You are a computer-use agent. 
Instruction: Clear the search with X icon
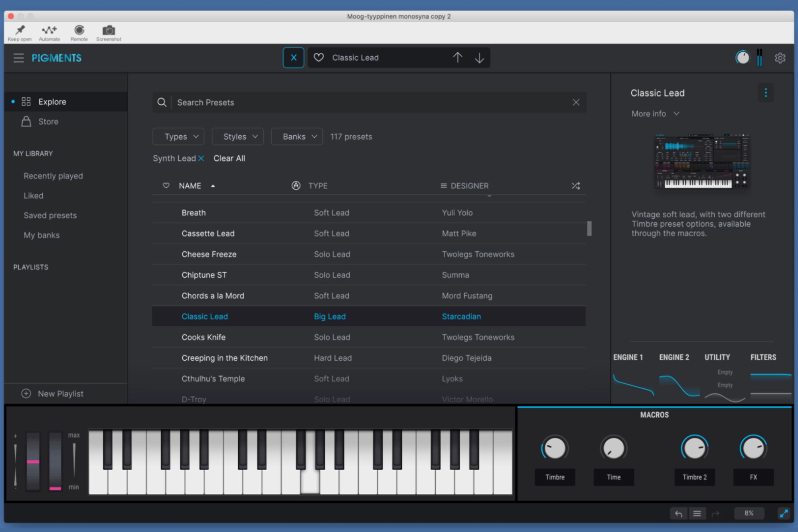point(576,103)
